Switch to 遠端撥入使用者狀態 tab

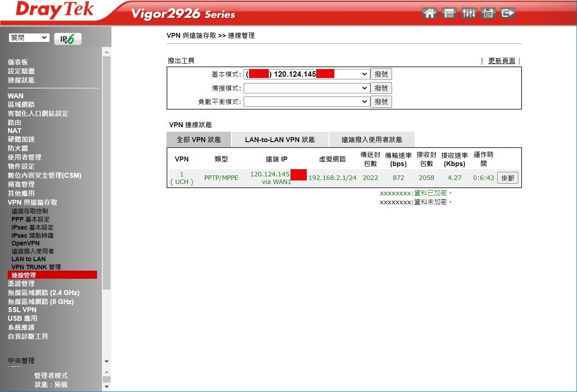click(x=372, y=140)
